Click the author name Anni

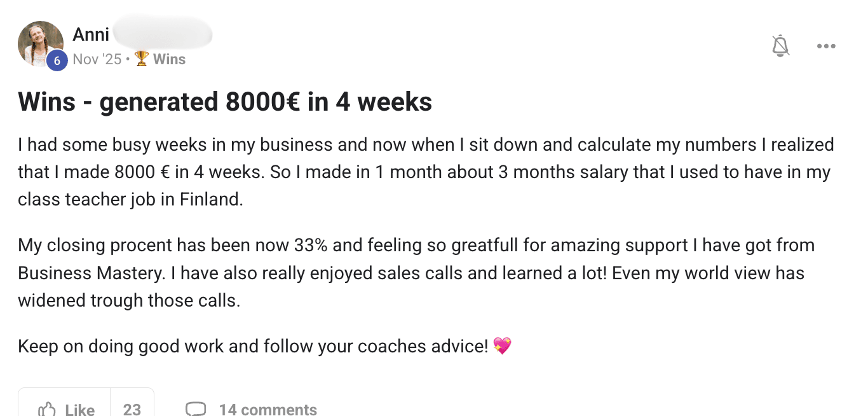pos(91,34)
